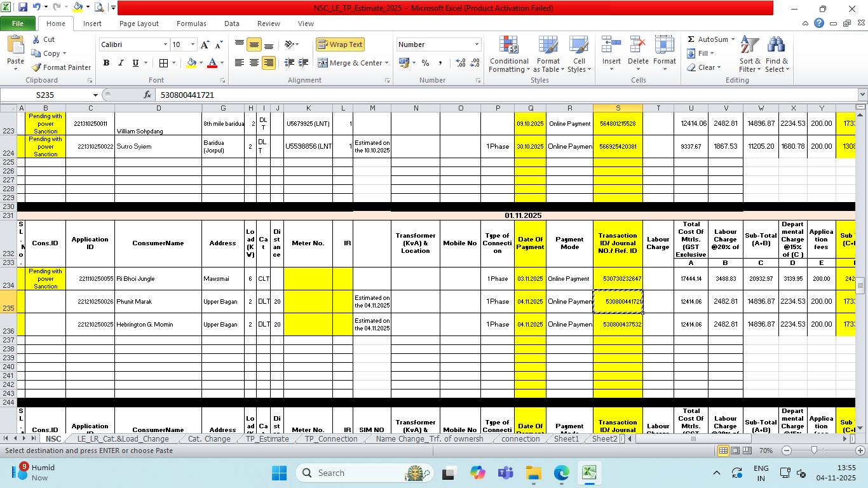Screen dimensions: 868x488
Task: Decrease the cell indent
Action: (x=289, y=63)
